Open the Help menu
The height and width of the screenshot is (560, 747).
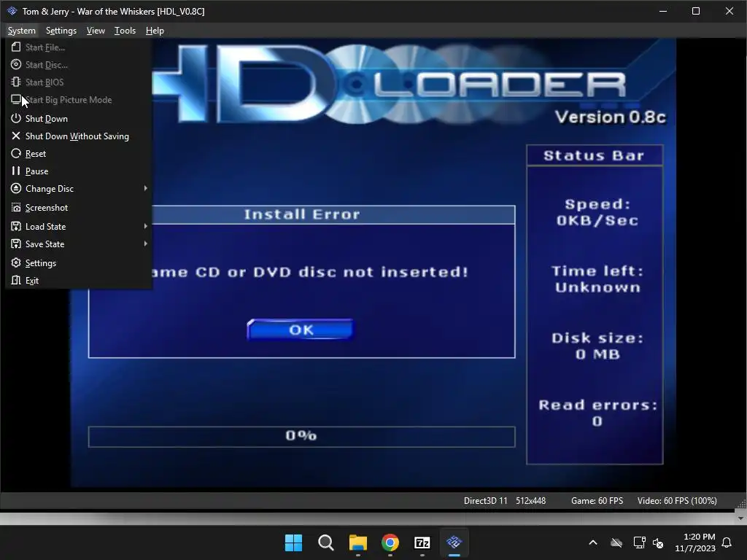(x=155, y=31)
